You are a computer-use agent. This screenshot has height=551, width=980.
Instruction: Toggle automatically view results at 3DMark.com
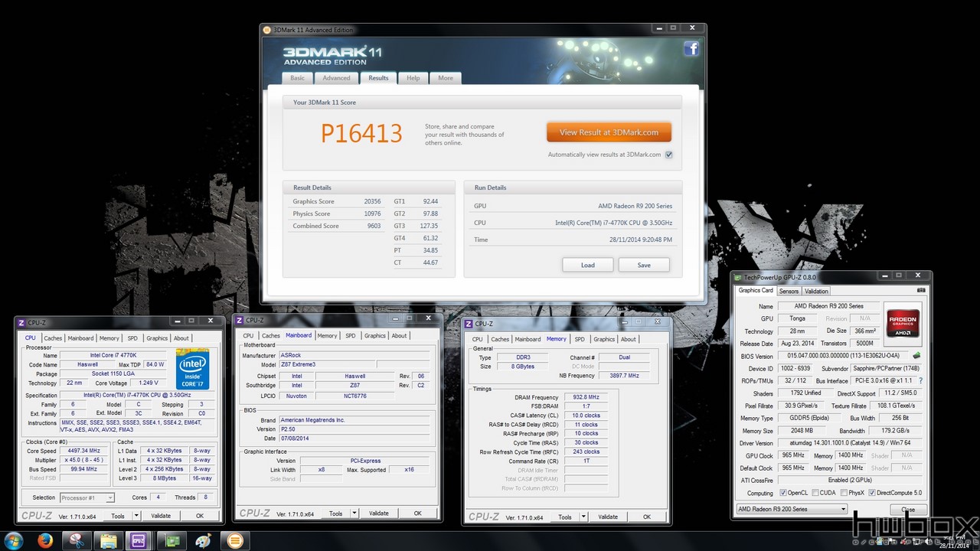coord(668,155)
